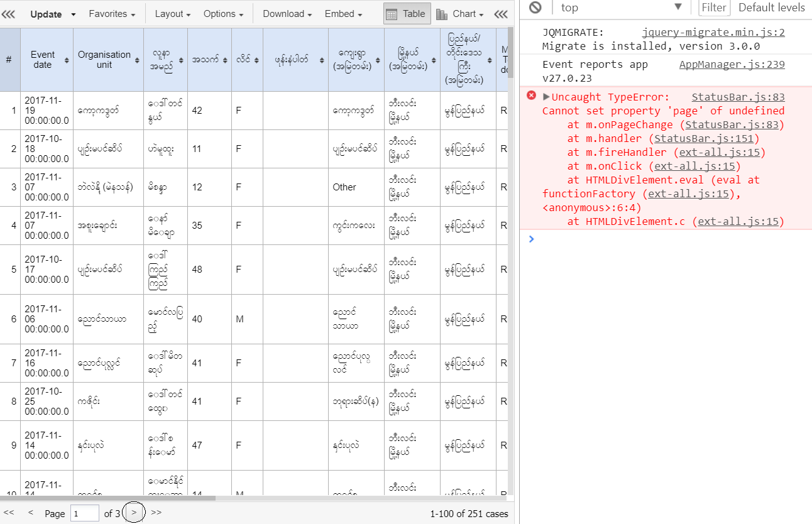Image resolution: width=812 pixels, height=524 pixels.
Task: Open the Update dropdown arrow
Action: pyautogui.click(x=74, y=14)
